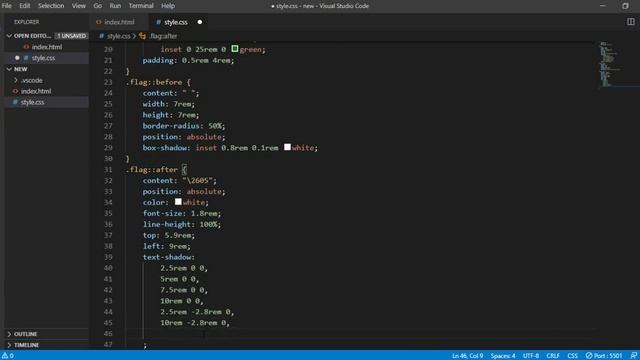Screen dimensions: 640x360
Task: Click UTF-8 encoding in the status bar
Action: [531, 356]
